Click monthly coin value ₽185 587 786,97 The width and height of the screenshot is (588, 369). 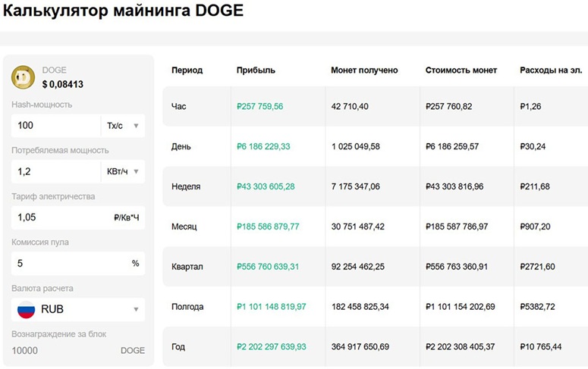pyautogui.click(x=457, y=227)
